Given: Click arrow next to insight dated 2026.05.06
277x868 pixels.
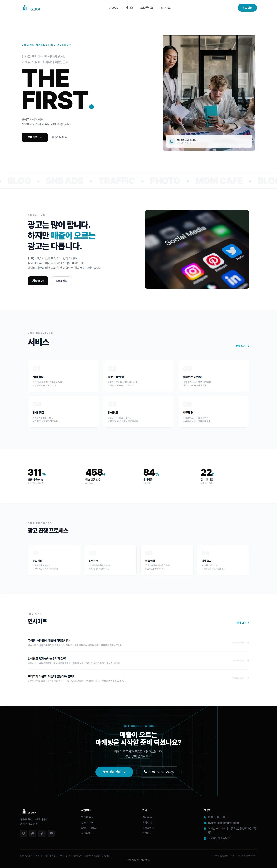Looking at the screenshot, I should pyautogui.click(x=248, y=642).
